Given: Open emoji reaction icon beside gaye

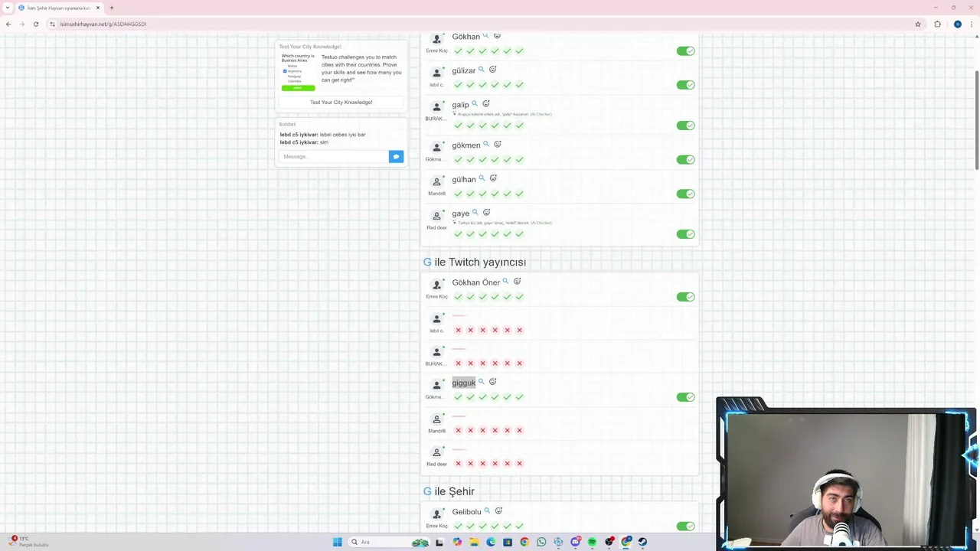Looking at the screenshot, I should (x=487, y=213).
